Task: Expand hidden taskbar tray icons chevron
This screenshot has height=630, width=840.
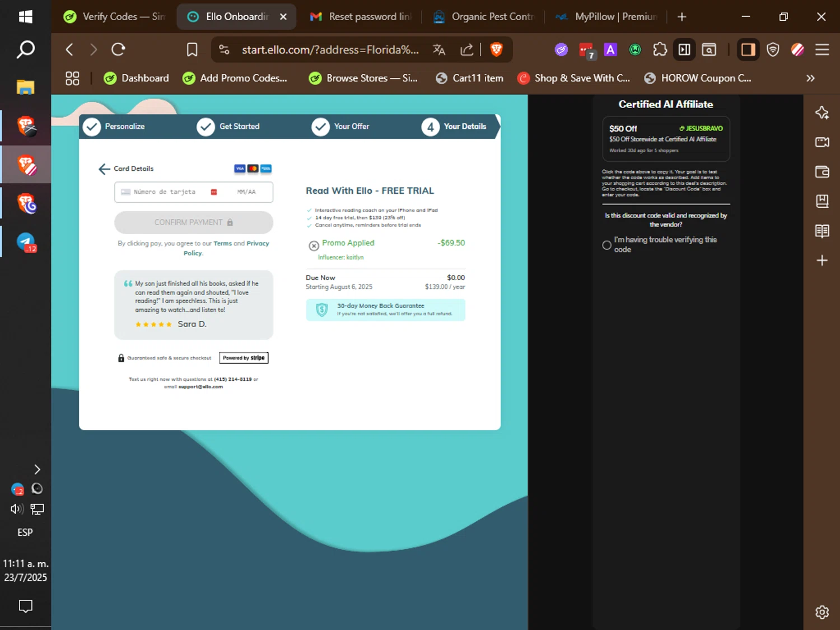Action: click(37, 469)
